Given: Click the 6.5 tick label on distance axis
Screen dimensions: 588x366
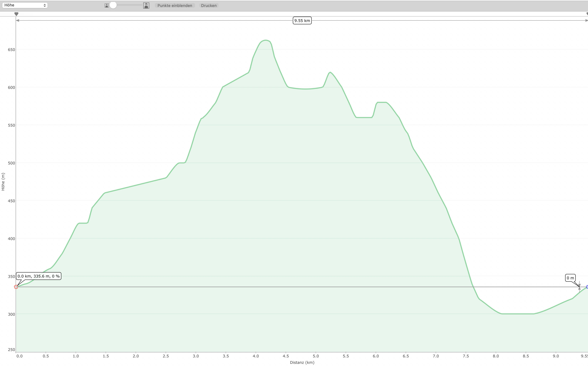Looking at the screenshot, I should click(x=406, y=356).
